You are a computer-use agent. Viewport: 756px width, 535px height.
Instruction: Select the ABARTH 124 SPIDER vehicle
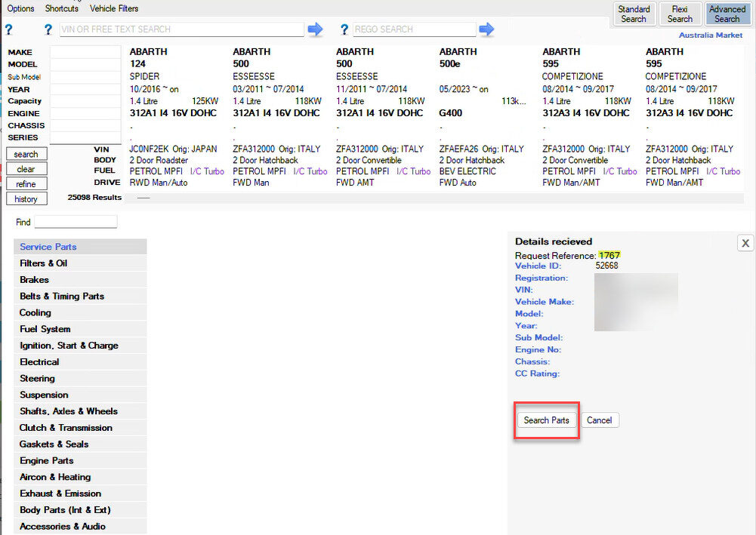(177, 117)
